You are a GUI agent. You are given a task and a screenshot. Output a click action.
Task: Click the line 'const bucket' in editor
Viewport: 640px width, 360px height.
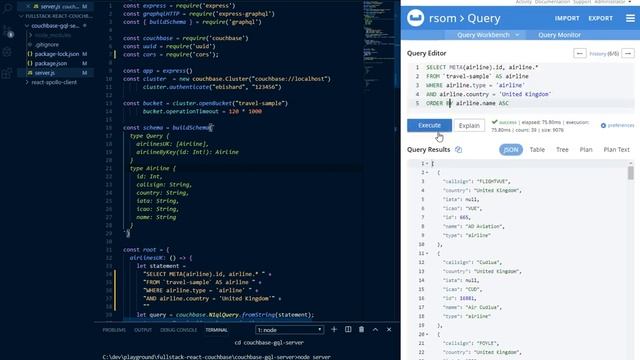tap(205, 103)
